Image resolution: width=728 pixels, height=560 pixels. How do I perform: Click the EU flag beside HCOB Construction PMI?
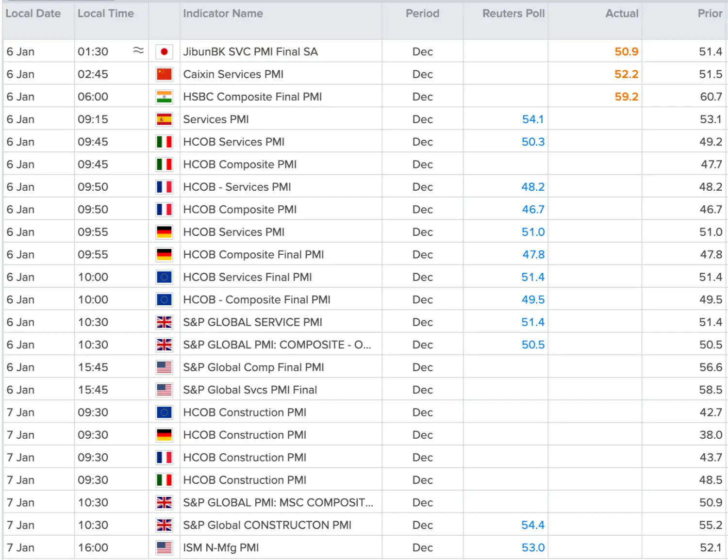[164, 412]
